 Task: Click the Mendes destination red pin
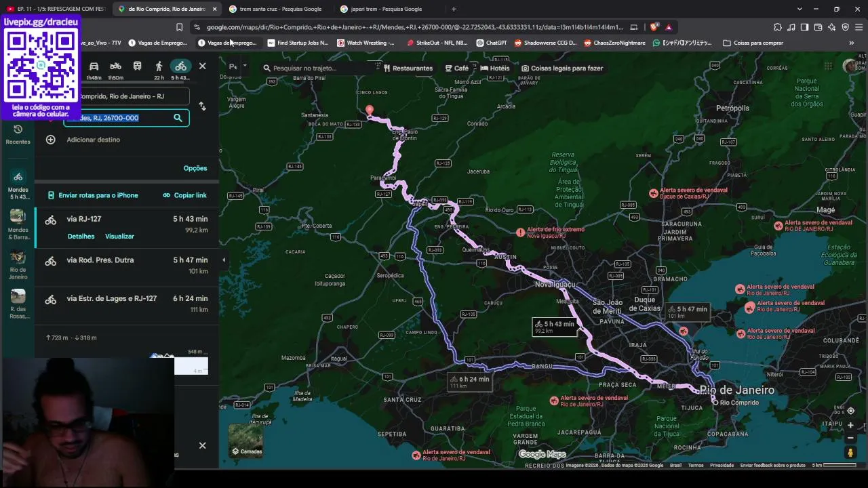(x=369, y=110)
